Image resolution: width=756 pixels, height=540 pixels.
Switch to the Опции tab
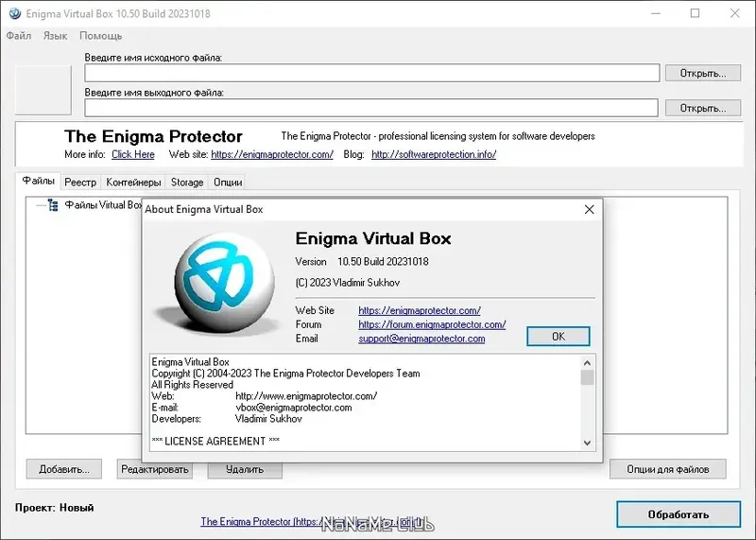(x=228, y=182)
